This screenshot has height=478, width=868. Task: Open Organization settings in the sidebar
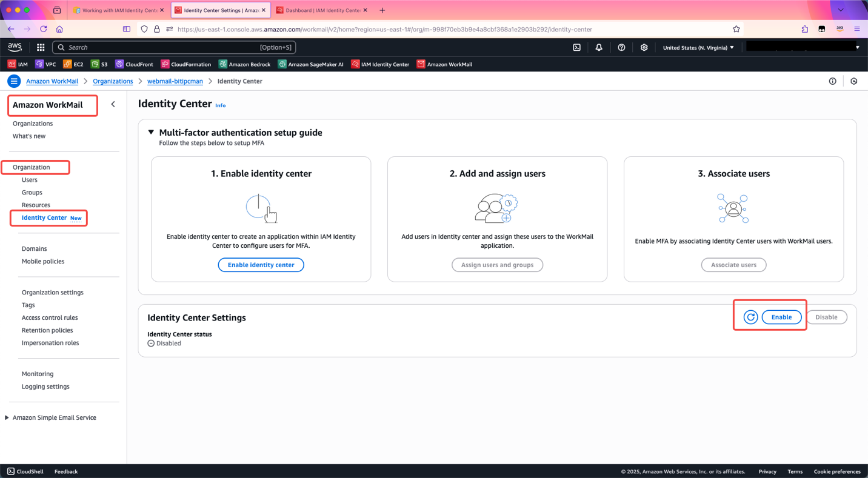pyautogui.click(x=53, y=293)
